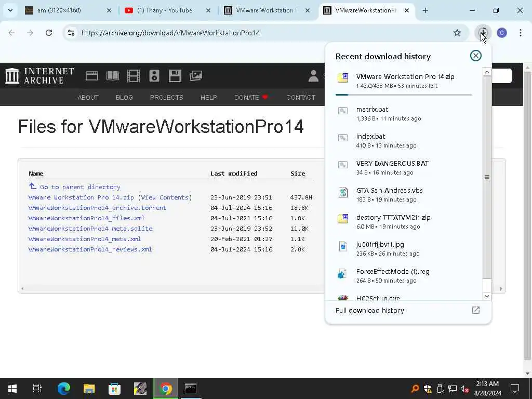This screenshot has width=532, height=399.
Task: Open destory TTTATVM211.zip download entry
Action: (404, 222)
